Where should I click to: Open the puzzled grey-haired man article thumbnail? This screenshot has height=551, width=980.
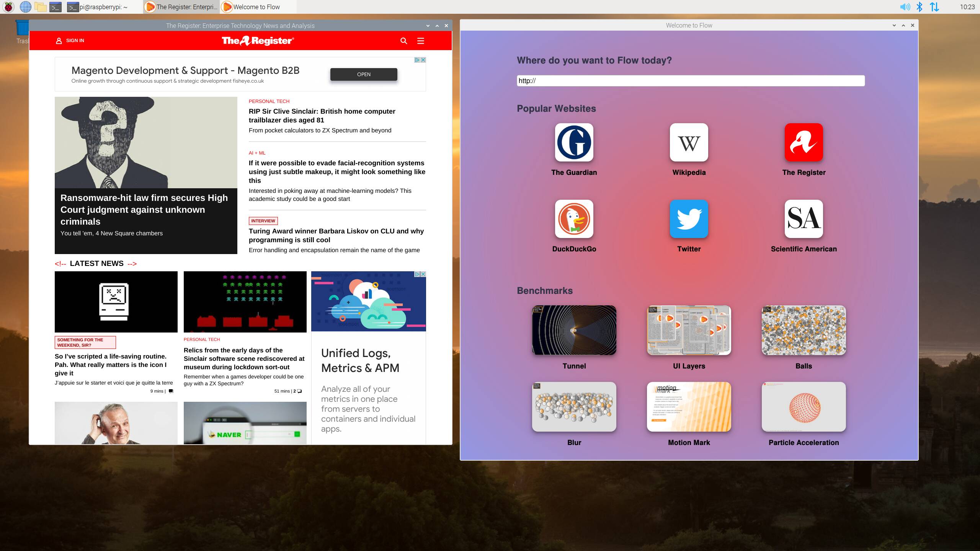coord(116,423)
